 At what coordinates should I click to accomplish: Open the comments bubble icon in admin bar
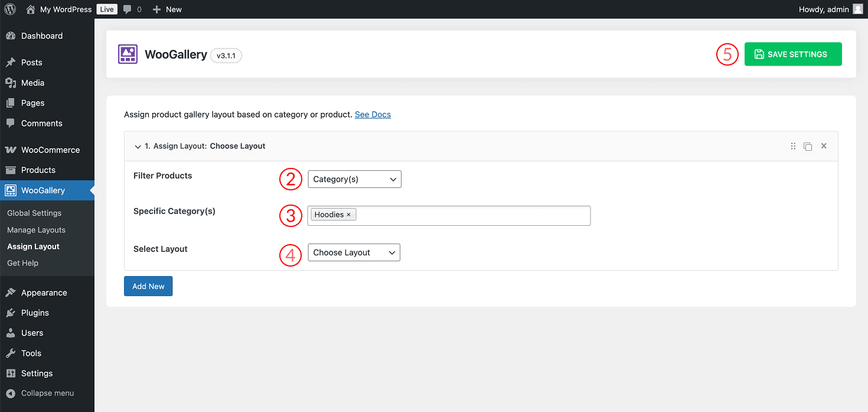coord(128,9)
